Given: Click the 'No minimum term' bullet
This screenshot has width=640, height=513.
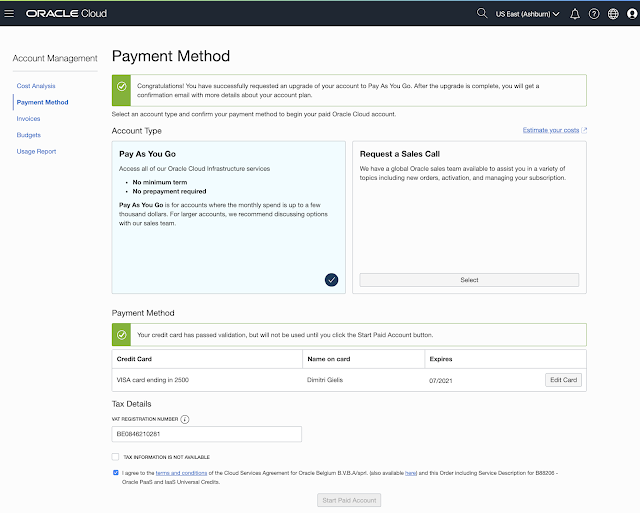Looking at the screenshot, I should [160, 182].
